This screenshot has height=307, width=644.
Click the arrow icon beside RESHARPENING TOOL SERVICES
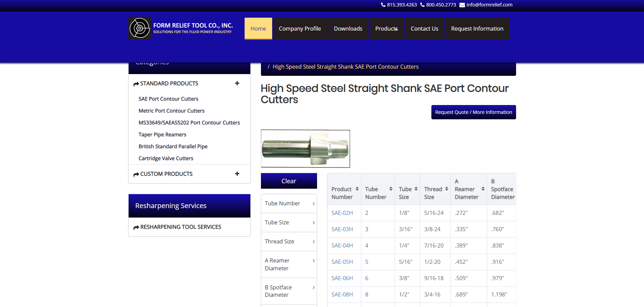pyautogui.click(x=136, y=227)
